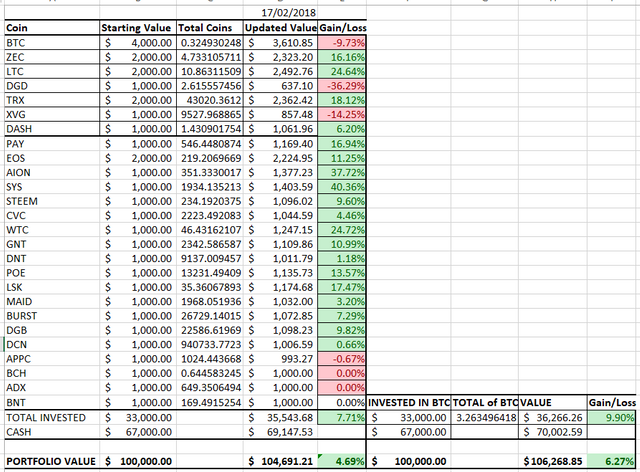640x472 pixels.
Task: Select DNT gain cell 1.18%
Action: pyautogui.click(x=342, y=258)
